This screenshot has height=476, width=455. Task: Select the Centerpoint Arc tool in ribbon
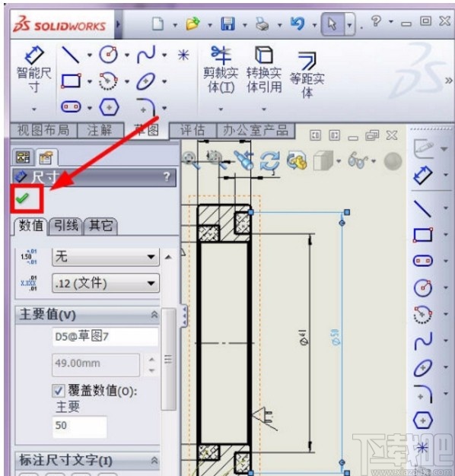coord(108,81)
